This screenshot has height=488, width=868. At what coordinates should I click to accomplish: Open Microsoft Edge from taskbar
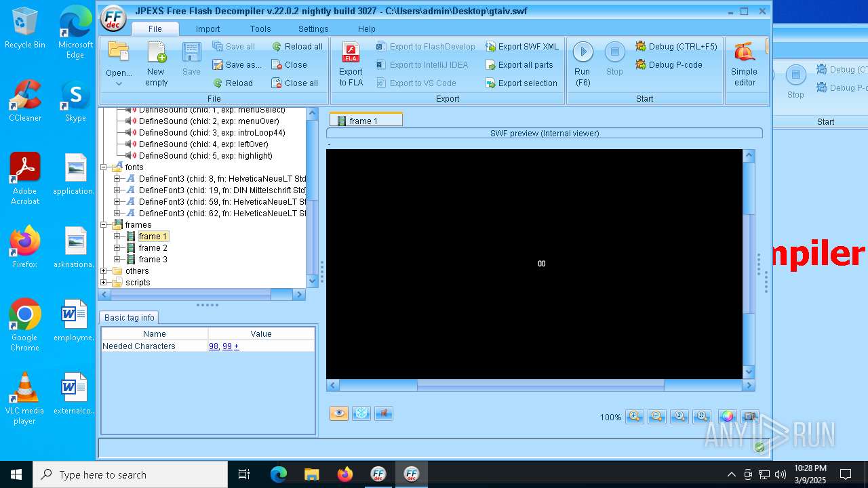click(x=279, y=474)
